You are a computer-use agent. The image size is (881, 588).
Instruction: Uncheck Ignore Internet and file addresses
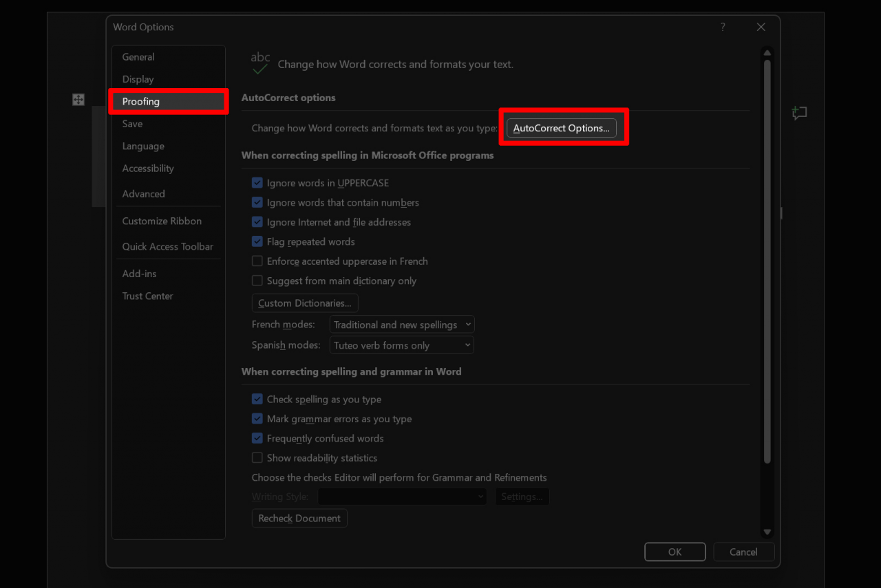pos(257,221)
